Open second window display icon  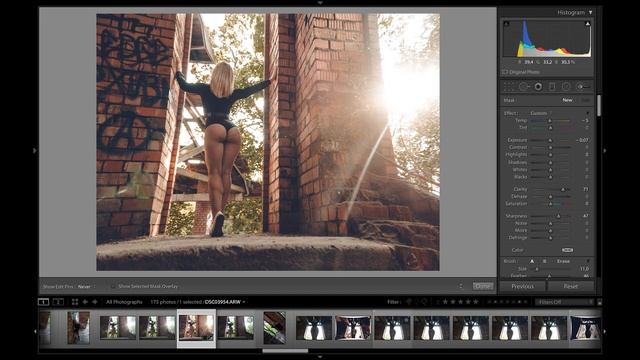coord(58,302)
